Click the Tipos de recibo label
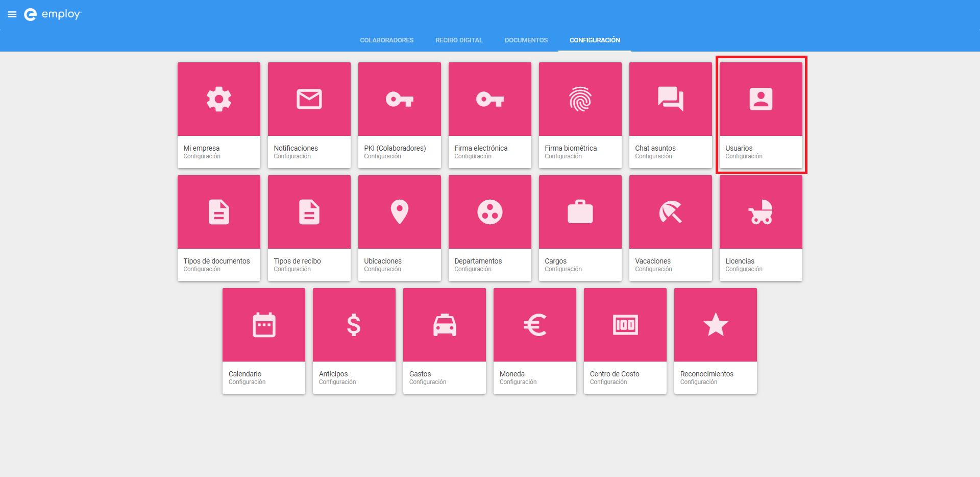The width and height of the screenshot is (980, 477). click(x=297, y=261)
